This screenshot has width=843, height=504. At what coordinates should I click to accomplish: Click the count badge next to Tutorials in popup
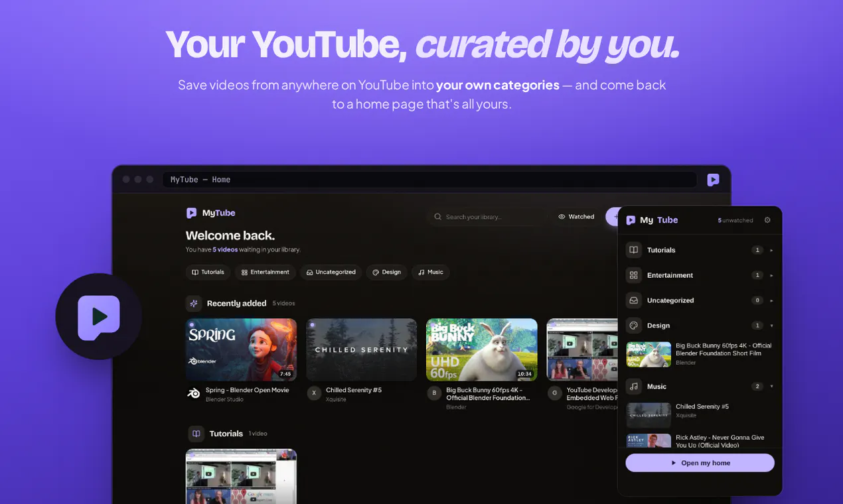click(x=757, y=250)
